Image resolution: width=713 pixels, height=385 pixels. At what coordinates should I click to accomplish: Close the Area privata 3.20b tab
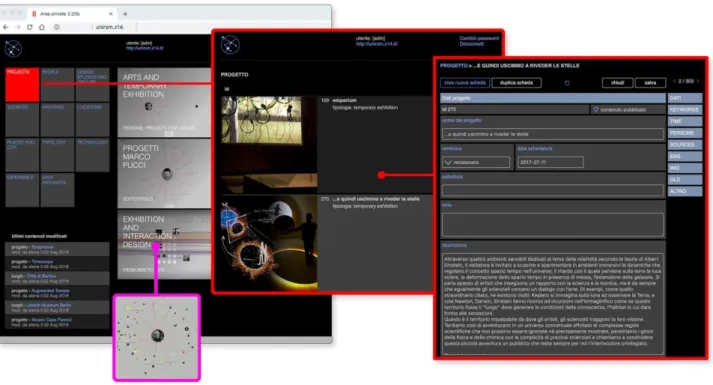pyautogui.click(x=111, y=14)
